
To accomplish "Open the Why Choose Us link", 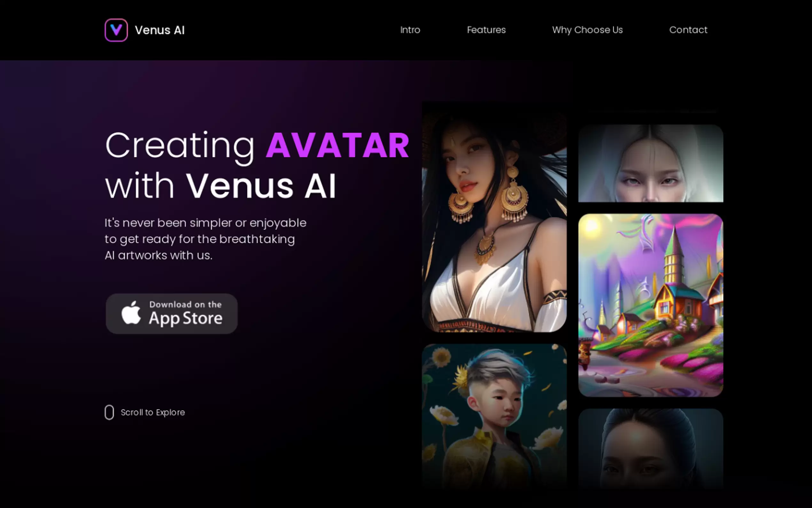I will (x=587, y=30).
